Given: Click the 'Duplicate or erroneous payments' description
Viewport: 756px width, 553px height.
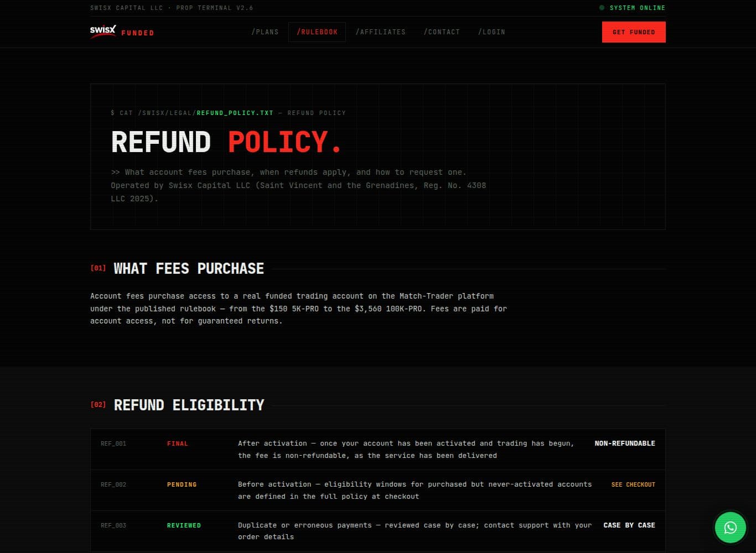Looking at the screenshot, I should [x=415, y=531].
